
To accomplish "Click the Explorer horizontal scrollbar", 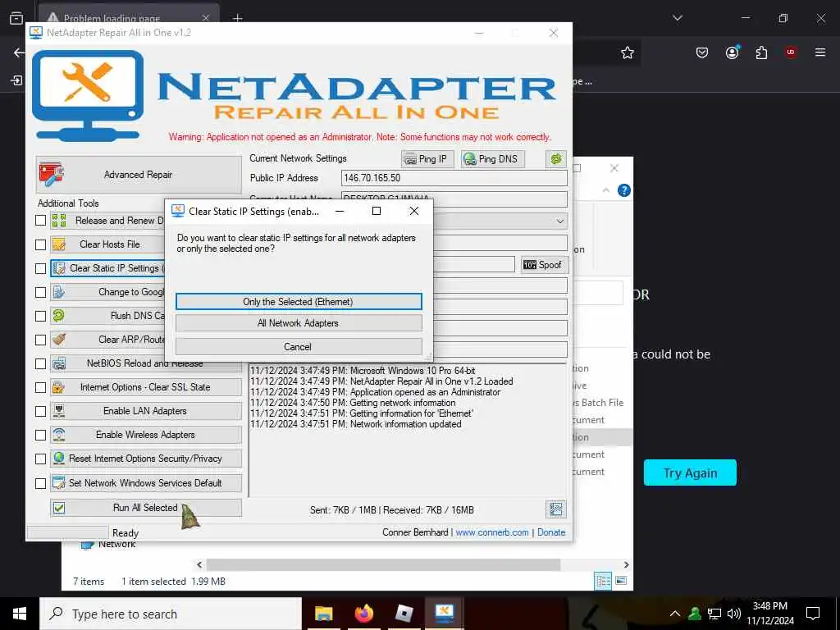I will (x=383, y=564).
